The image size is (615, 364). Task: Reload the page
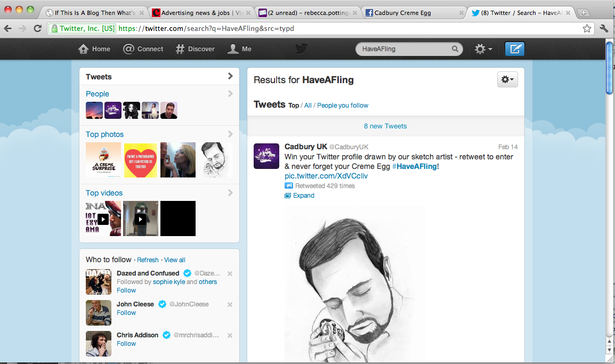[x=38, y=28]
